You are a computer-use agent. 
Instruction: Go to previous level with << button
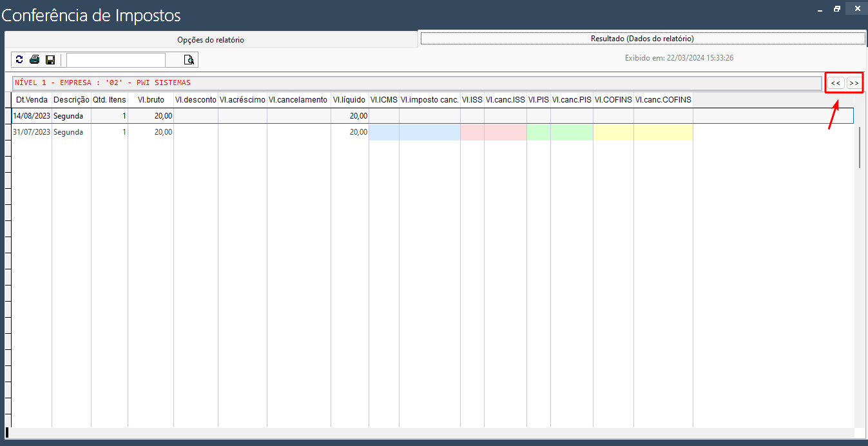pos(836,83)
